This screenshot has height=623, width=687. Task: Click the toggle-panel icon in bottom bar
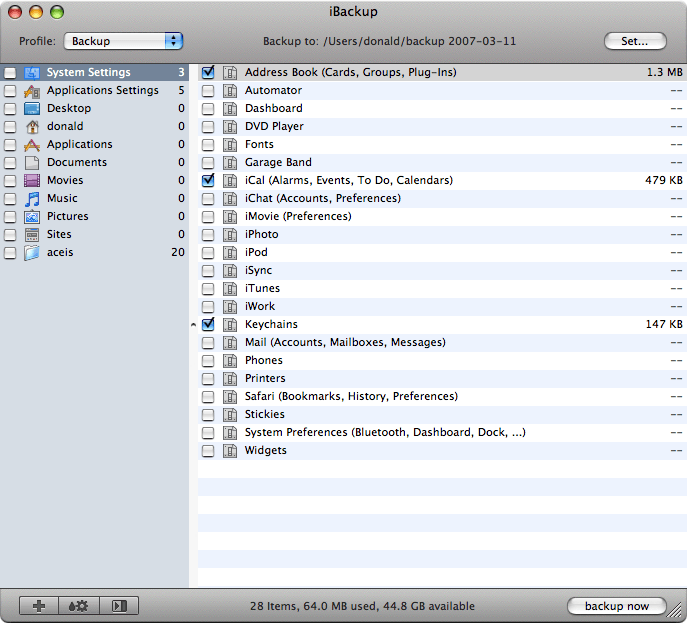[119, 606]
